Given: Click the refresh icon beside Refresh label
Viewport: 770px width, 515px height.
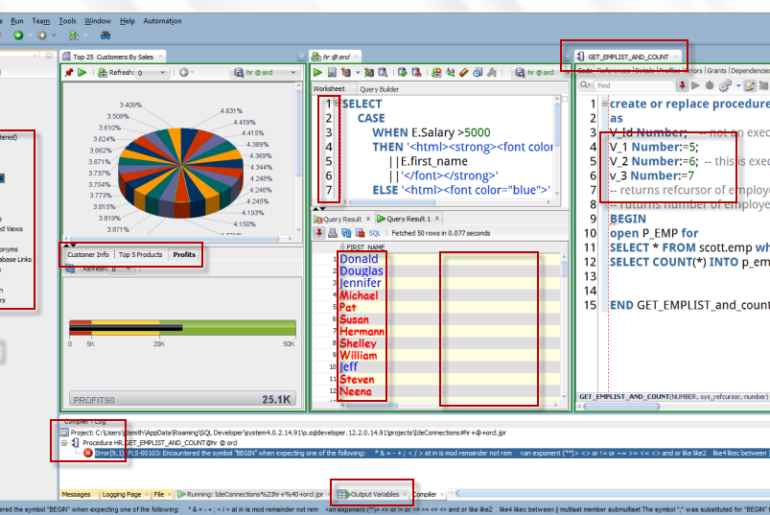Looking at the screenshot, I should [102, 73].
